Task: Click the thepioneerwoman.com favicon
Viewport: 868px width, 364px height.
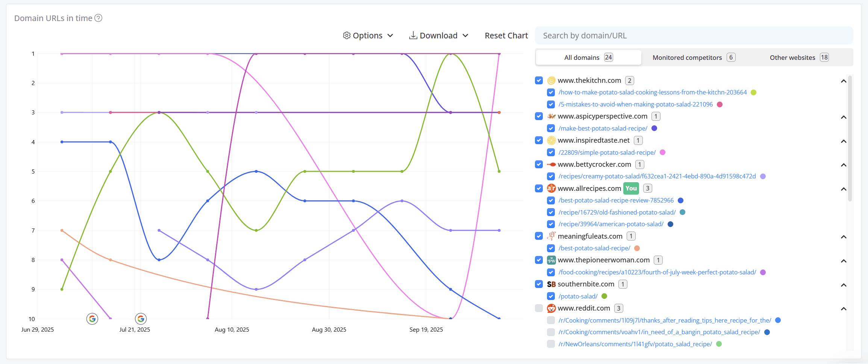Action: [551, 260]
